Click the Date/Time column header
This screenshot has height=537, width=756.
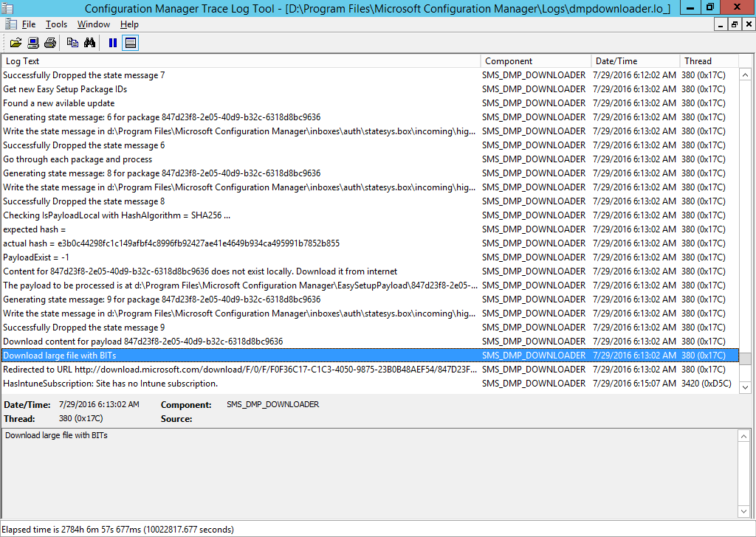coord(636,61)
